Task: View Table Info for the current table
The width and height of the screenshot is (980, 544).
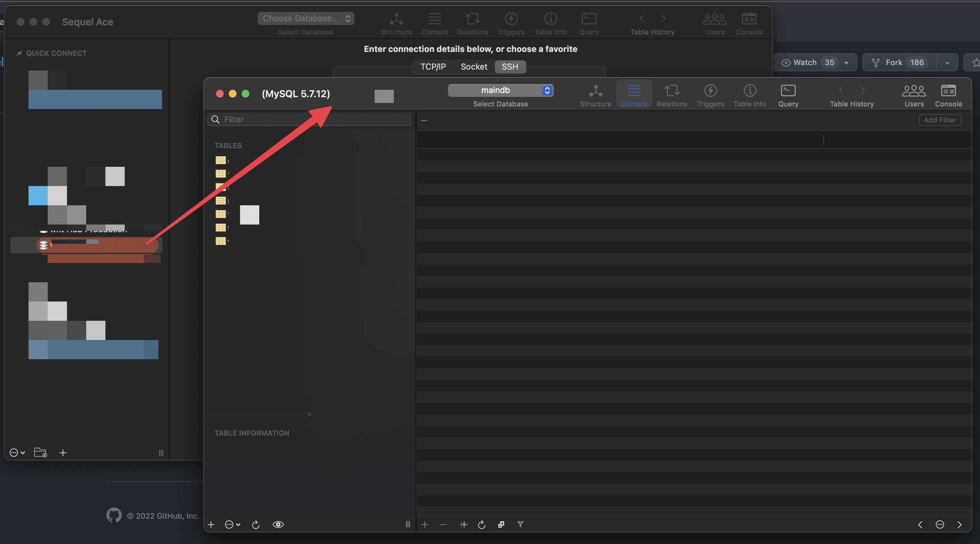Action: click(x=750, y=94)
